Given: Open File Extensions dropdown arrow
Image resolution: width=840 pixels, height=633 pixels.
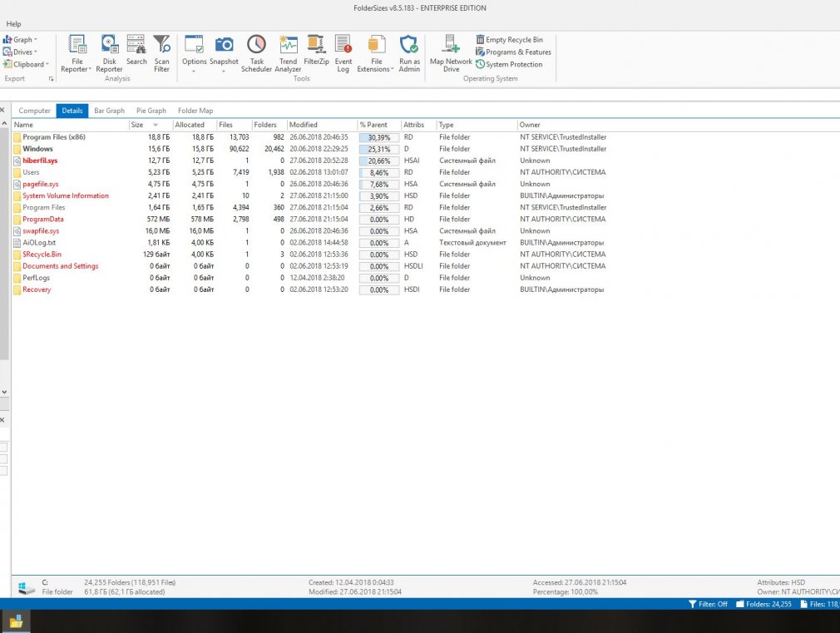Looking at the screenshot, I should click(x=393, y=70).
